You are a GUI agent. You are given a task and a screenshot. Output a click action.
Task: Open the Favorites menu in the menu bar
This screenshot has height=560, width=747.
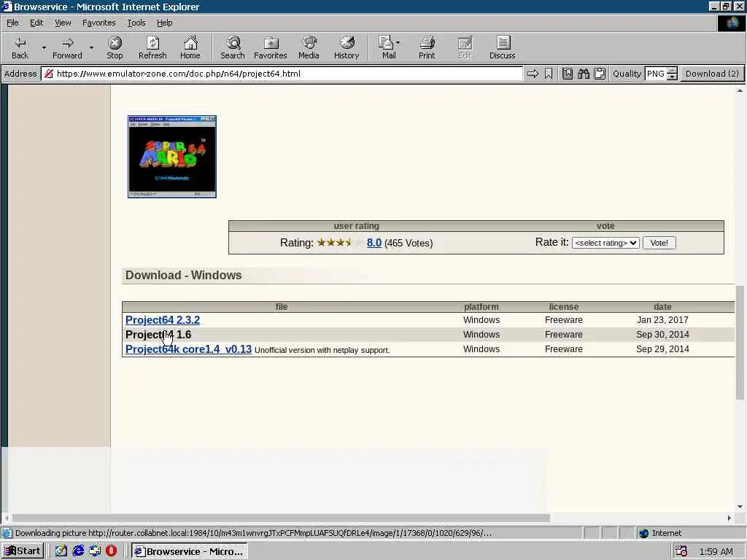point(98,23)
